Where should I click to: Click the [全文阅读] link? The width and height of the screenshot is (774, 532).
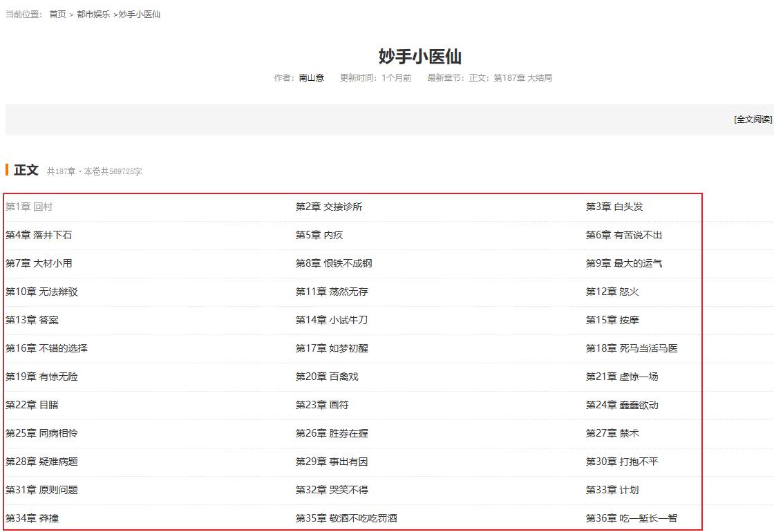click(x=753, y=120)
